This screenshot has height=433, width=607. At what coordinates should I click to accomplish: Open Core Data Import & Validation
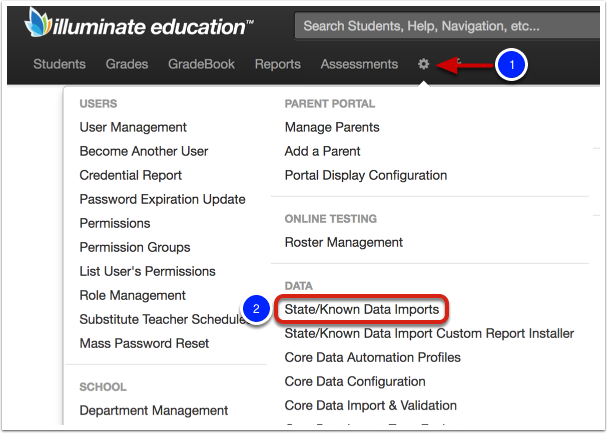pyautogui.click(x=371, y=406)
